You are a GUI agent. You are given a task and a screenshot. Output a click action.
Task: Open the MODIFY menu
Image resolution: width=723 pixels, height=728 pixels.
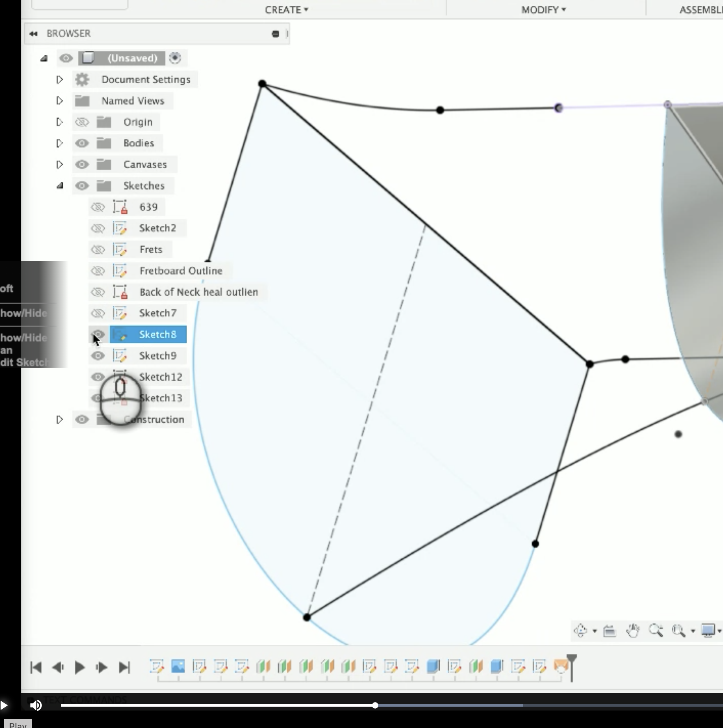[542, 9]
